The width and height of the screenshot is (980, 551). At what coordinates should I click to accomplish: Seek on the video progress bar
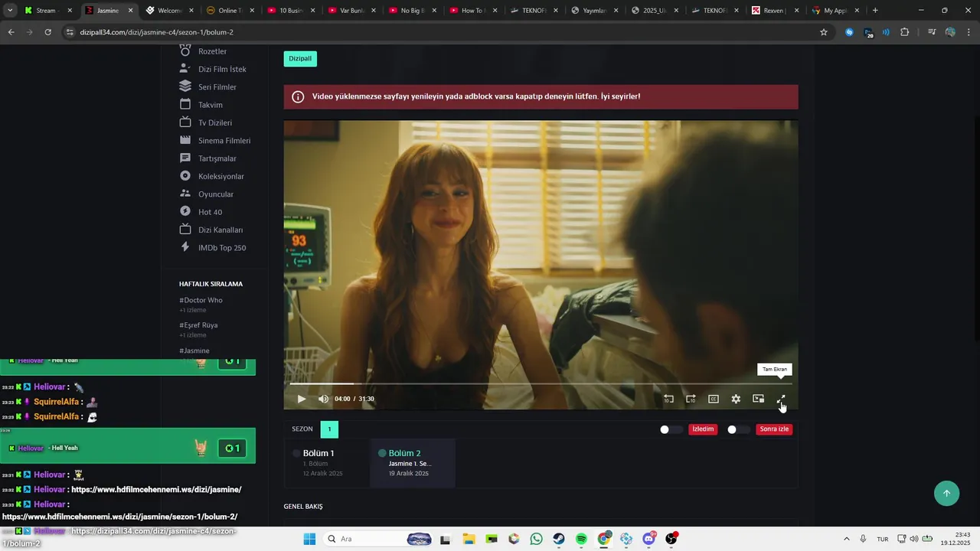click(541, 383)
